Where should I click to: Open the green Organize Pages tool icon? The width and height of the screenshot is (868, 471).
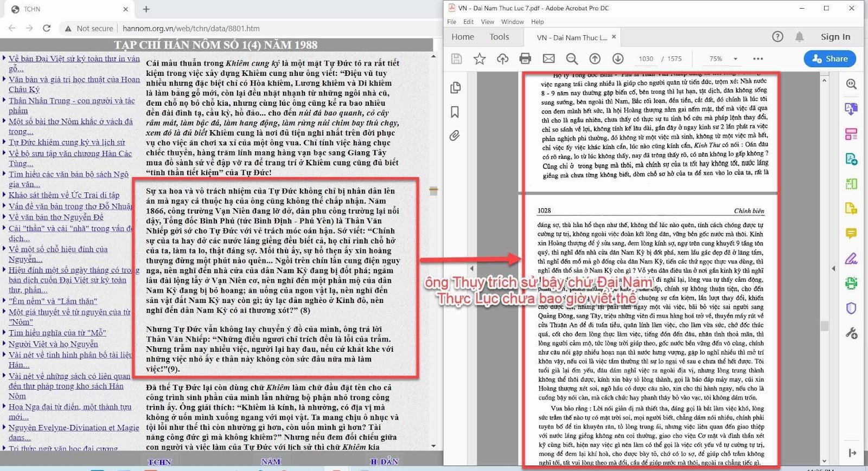[x=851, y=184]
